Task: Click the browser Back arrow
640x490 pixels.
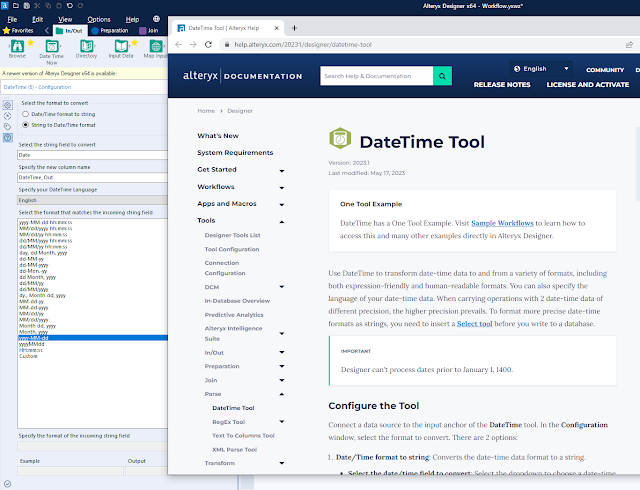Action: coord(178,45)
